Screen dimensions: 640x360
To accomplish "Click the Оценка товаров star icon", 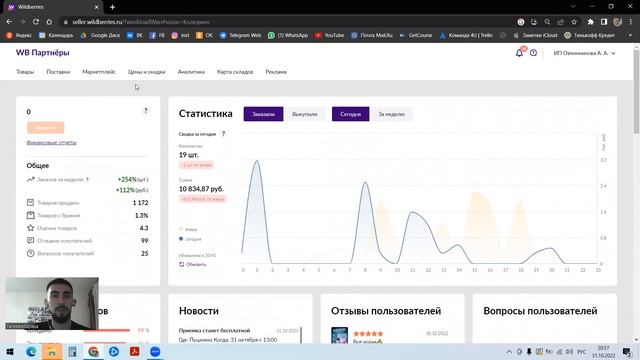I will tap(30, 228).
